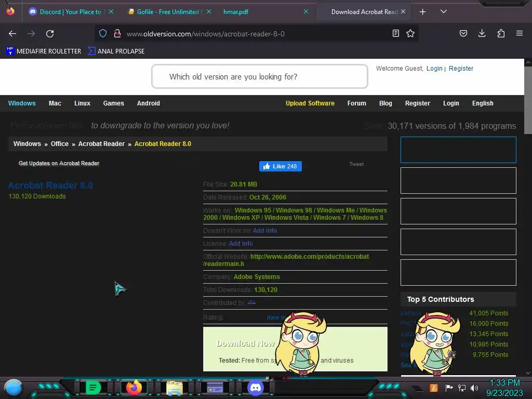The width and height of the screenshot is (532, 399).
Task: Click the Action Center flag tray icon
Action: pyautogui.click(x=449, y=388)
